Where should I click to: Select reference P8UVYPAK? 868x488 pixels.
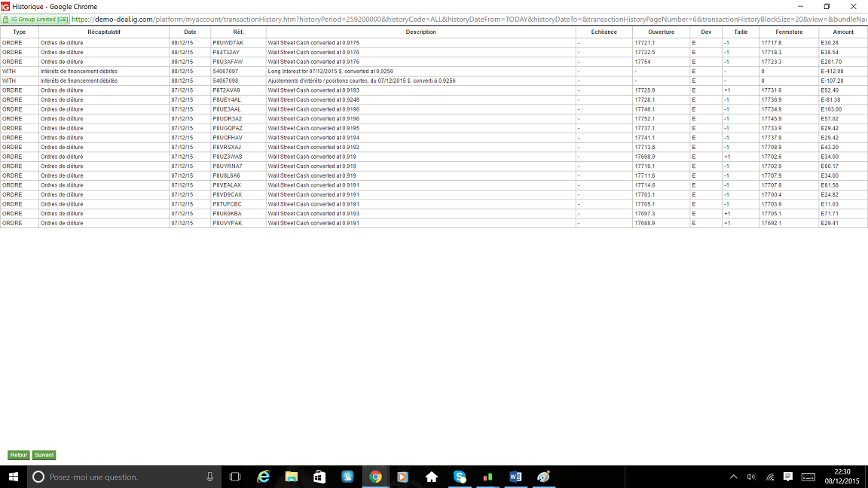tap(228, 223)
